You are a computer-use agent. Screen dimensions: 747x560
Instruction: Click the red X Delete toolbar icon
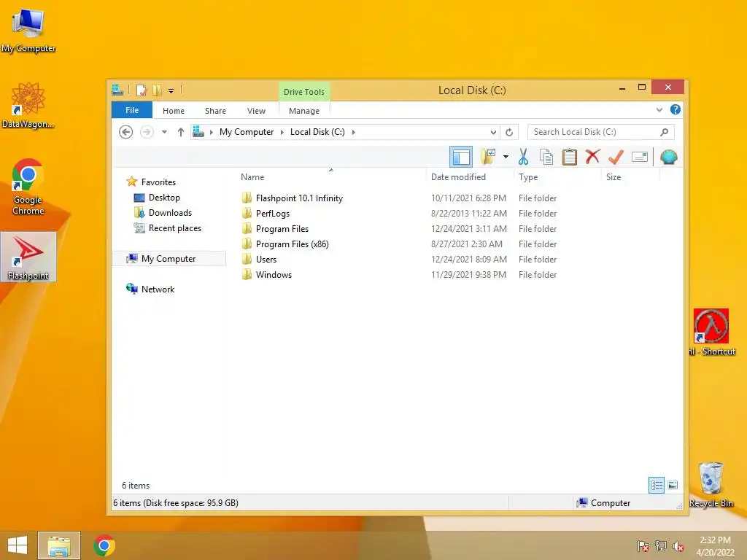(x=592, y=156)
